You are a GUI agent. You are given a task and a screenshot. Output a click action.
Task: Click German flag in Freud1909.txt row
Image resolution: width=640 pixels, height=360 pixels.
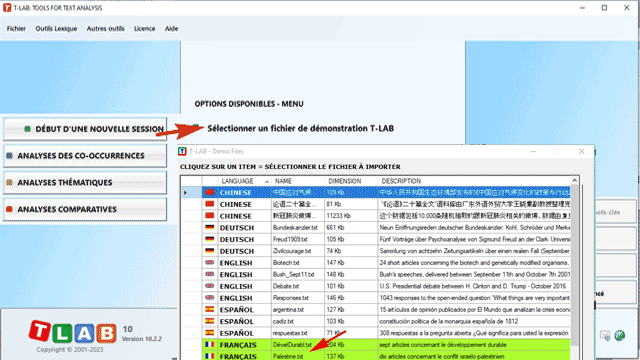tap(210, 239)
